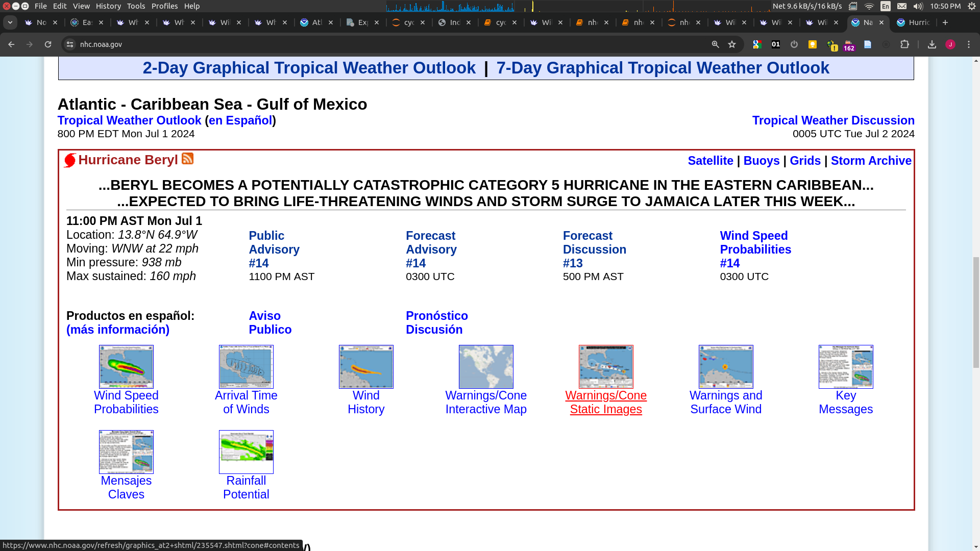The height and width of the screenshot is (551, 980).
Task: Open the downloads icon in toolbar
Action: [932, 44]
